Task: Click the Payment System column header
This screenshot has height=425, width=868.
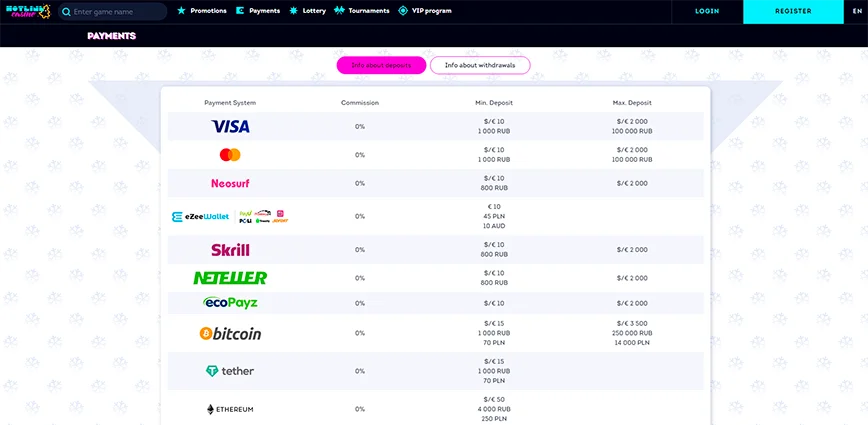Action: [230, 103]
